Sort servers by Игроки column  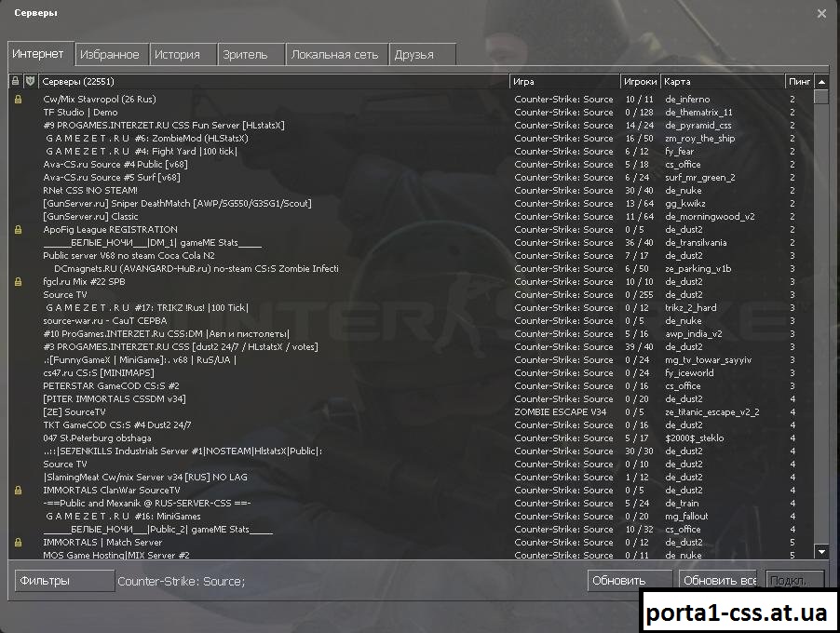[x=640, y=82]
